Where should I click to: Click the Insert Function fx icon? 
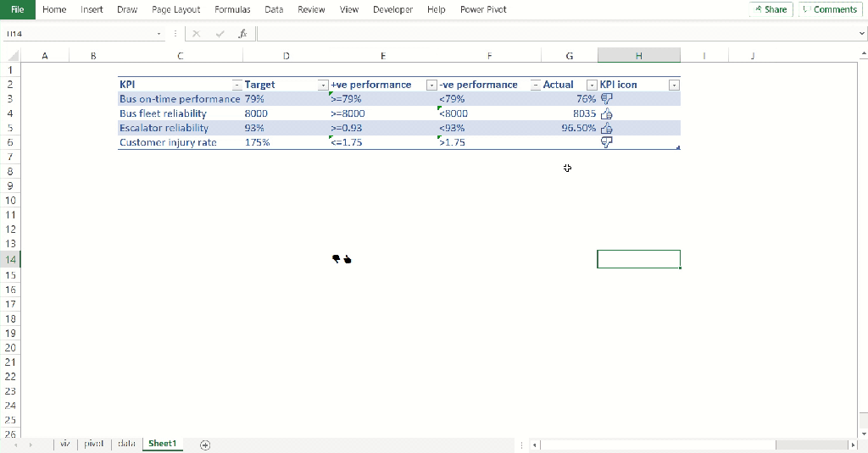(x=242, y=34)
